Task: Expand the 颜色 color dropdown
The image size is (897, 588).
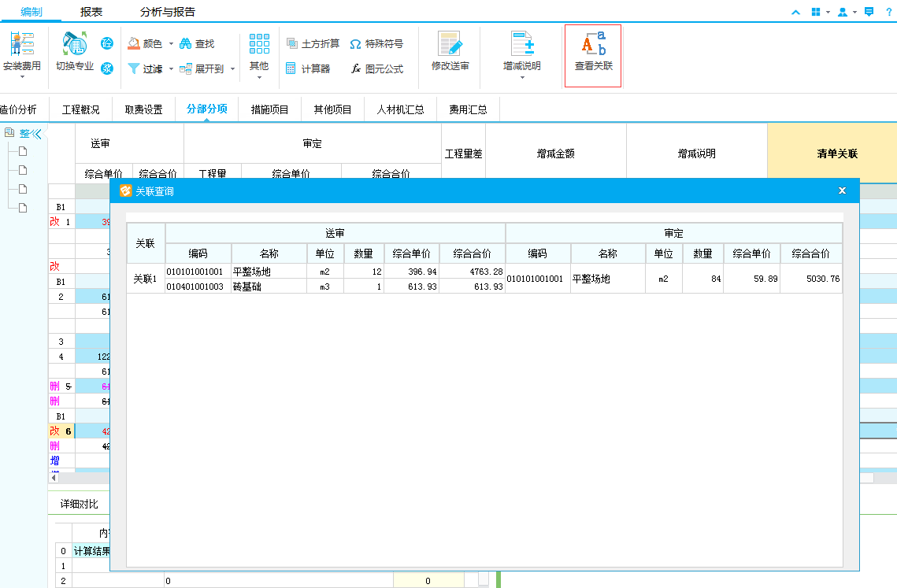Action: (171, 44)
